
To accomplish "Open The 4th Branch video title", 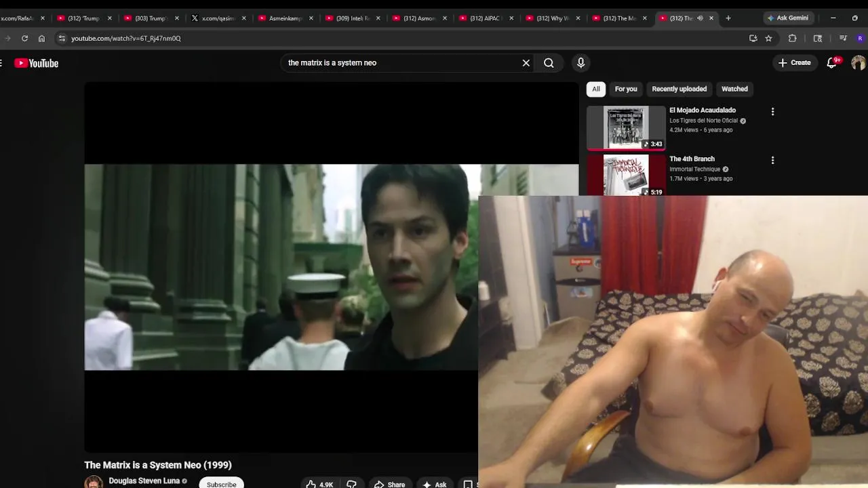I will click(692, 159).
